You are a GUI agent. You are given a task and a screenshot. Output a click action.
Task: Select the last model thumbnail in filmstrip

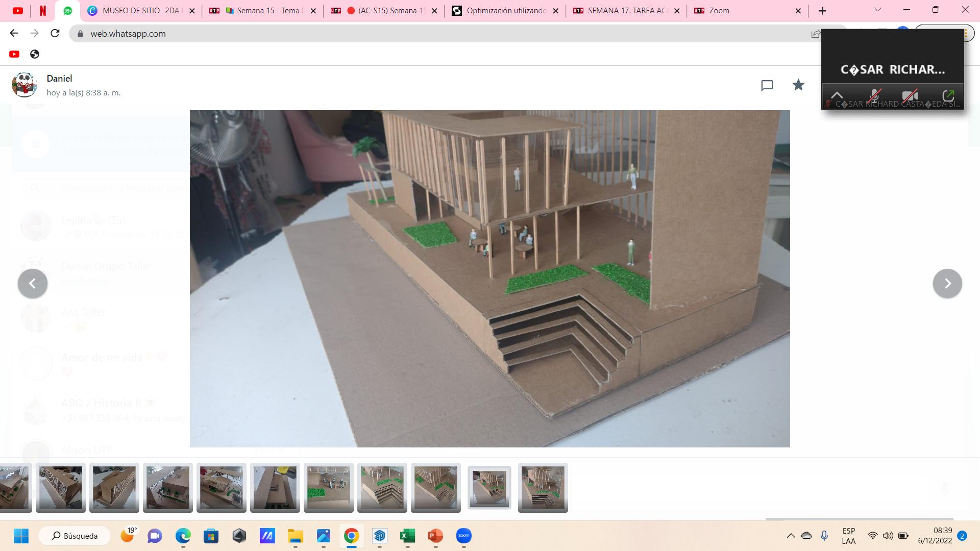[x=543, y=488]
